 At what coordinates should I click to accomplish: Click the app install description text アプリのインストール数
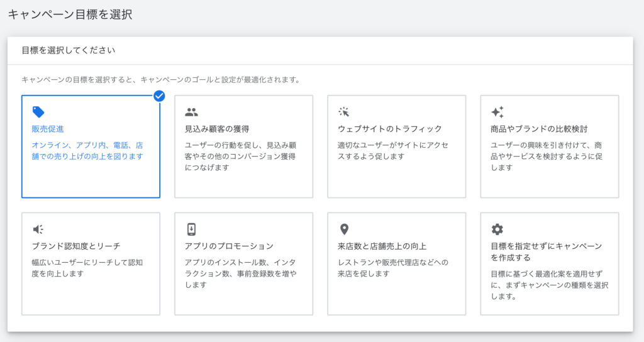pos(240,273)
